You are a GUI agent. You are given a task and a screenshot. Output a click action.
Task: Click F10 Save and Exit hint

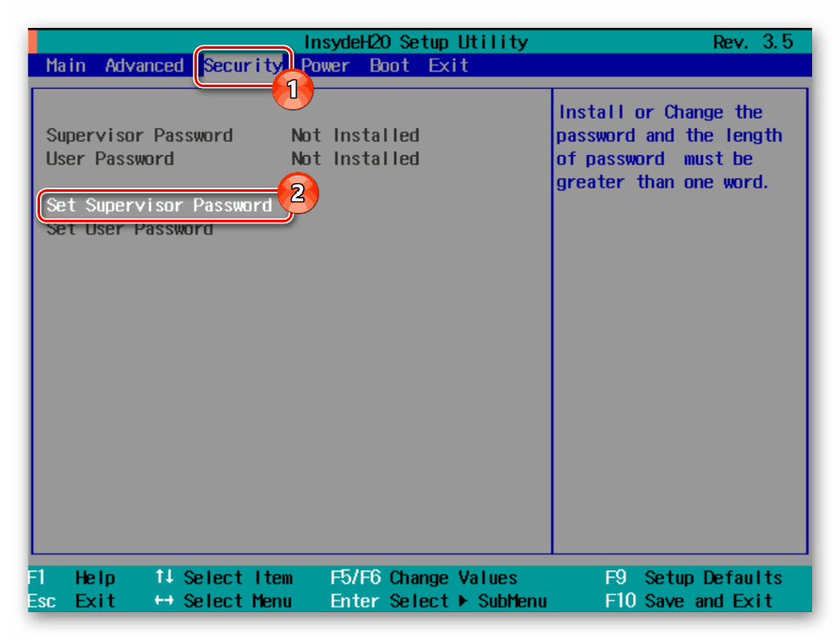[x=688, y=602]
